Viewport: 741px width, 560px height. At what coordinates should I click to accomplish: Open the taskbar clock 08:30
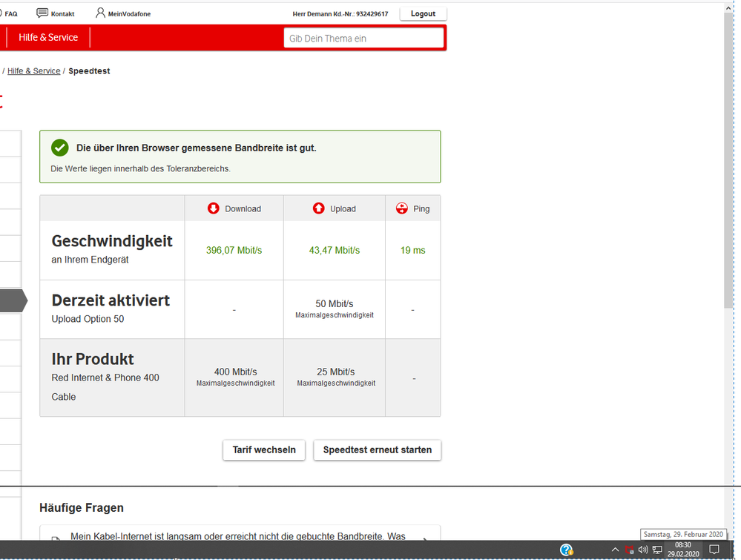[x=683, y=550]
